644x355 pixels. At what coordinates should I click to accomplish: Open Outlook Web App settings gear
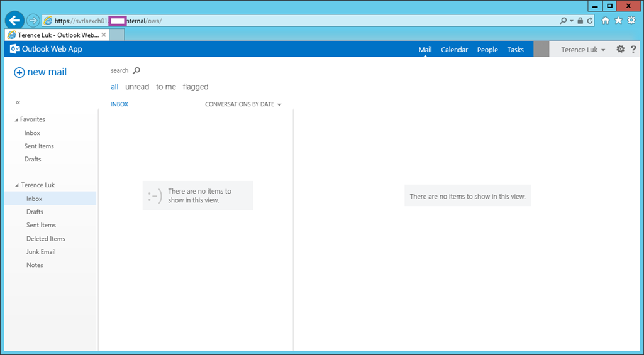620,49
